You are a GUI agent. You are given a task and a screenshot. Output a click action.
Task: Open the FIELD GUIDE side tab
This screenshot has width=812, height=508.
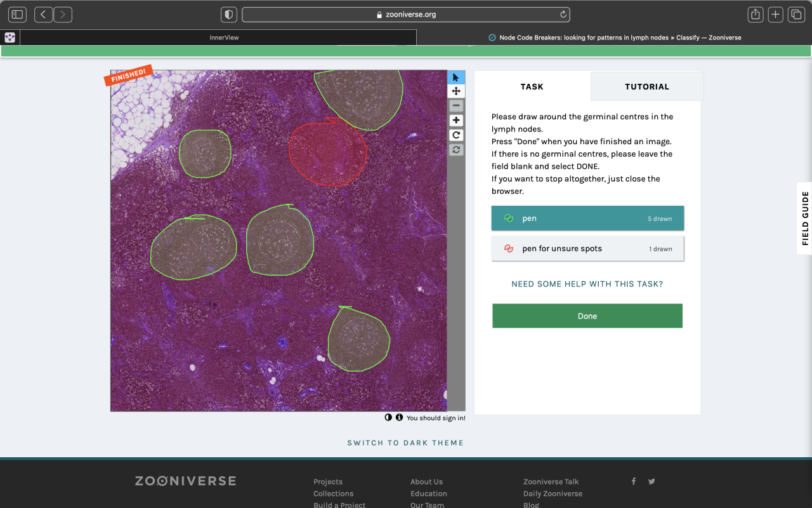coord(805,218)
